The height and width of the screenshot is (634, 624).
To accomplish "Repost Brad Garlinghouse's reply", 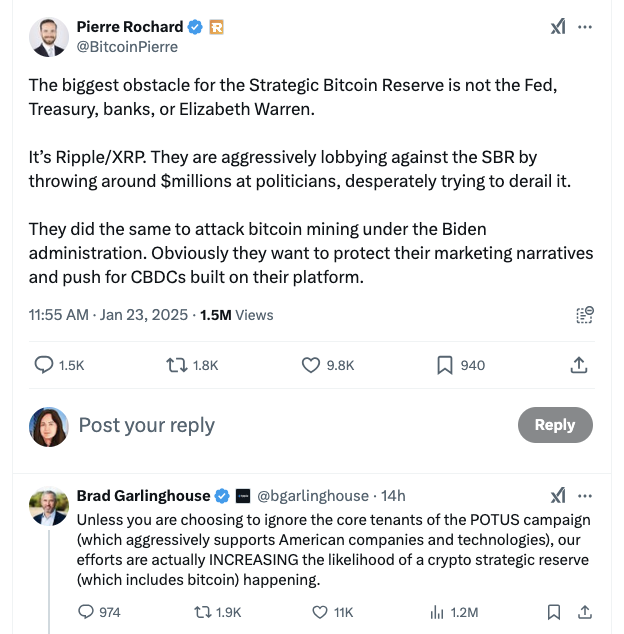I will [x=203, y=612].
